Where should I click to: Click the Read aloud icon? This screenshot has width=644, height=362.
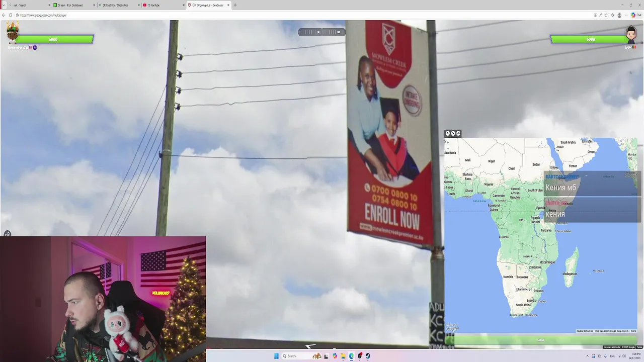click(x=601, y=15)
